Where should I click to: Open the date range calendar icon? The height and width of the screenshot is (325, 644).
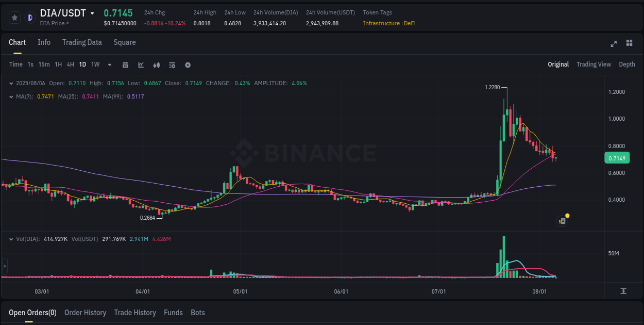pyautogui.click(x=125, y=64)
